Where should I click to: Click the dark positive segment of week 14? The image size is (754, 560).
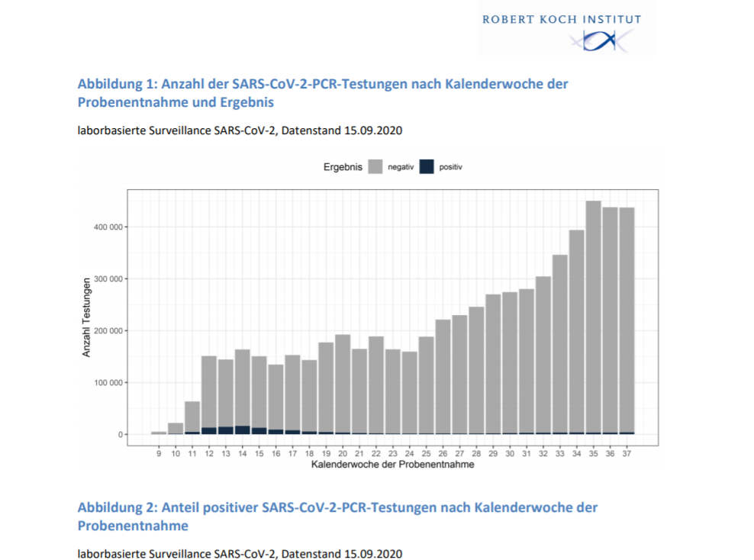click(243, 430)
